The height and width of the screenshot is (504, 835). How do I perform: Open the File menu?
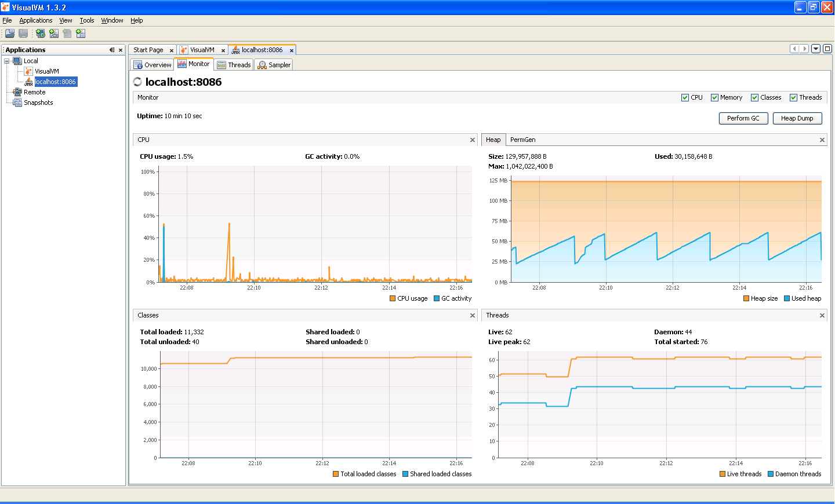(x=7, y=20)
